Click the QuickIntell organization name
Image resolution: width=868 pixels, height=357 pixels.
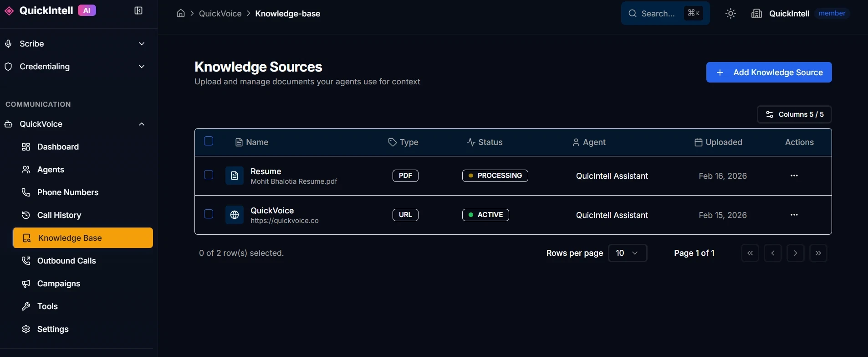point(789,14)
